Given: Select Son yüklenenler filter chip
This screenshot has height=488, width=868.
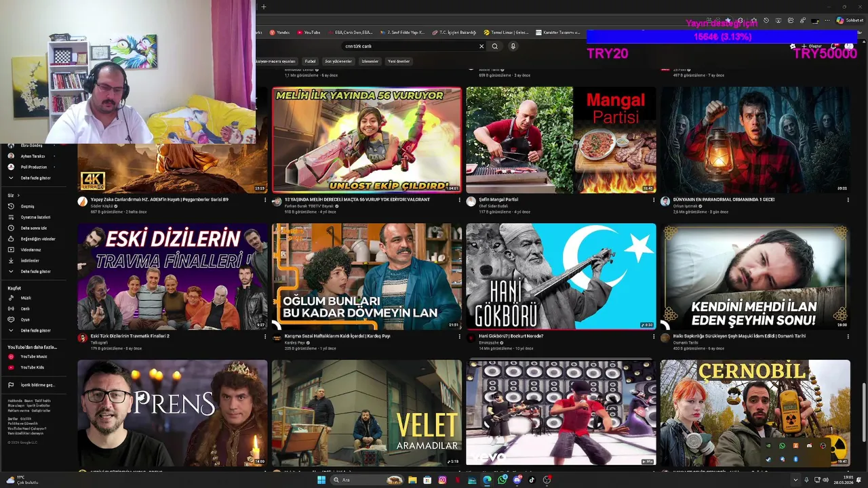Looking at the screenshot, I should [338, 61].
